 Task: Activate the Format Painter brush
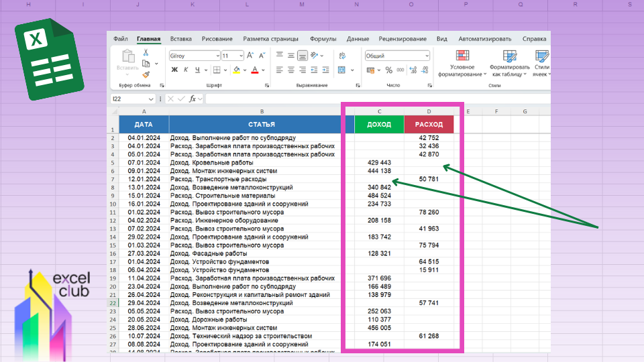click(146, 74)
